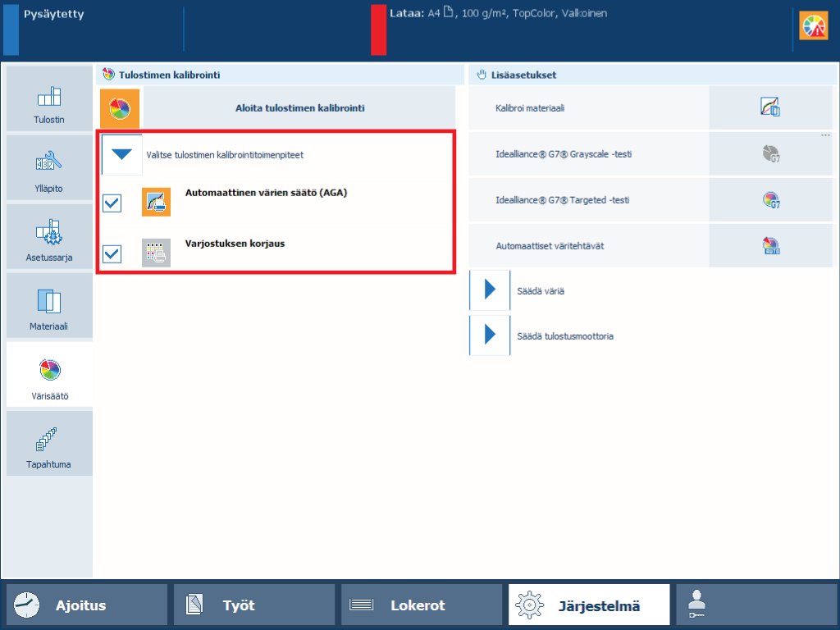Open the Lokerot trays view
This screenshot has height=630, width=840.
coord(421,605)
